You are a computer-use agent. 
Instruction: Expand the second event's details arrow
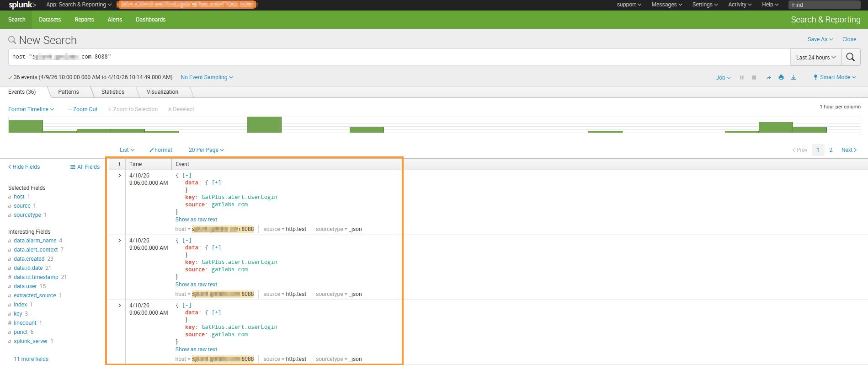pos(120,241)
